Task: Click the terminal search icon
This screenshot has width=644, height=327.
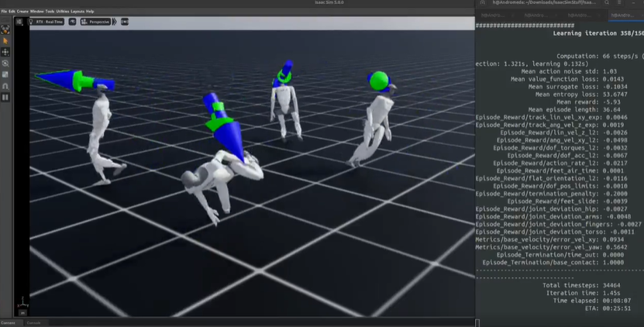Action: (x=608, y=4)
